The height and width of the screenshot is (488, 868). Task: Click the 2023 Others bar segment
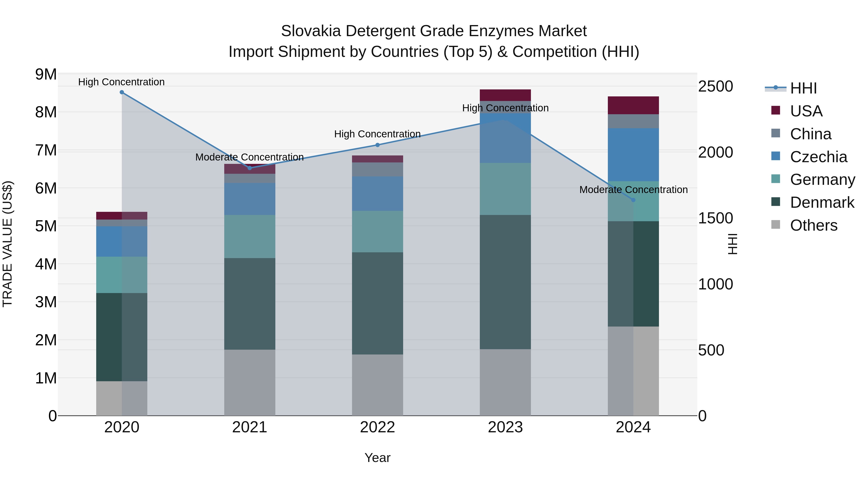pos(505,382)
